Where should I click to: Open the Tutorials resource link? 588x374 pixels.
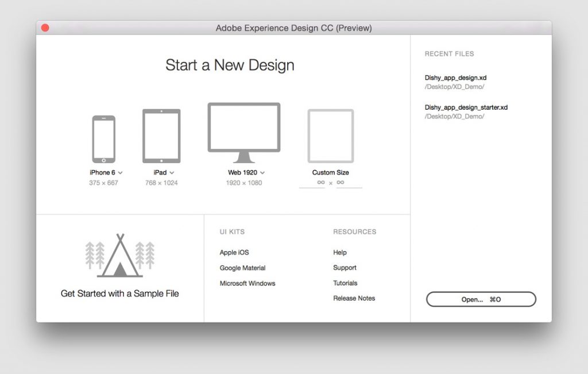pyautogui.click(x=345, y=283)
